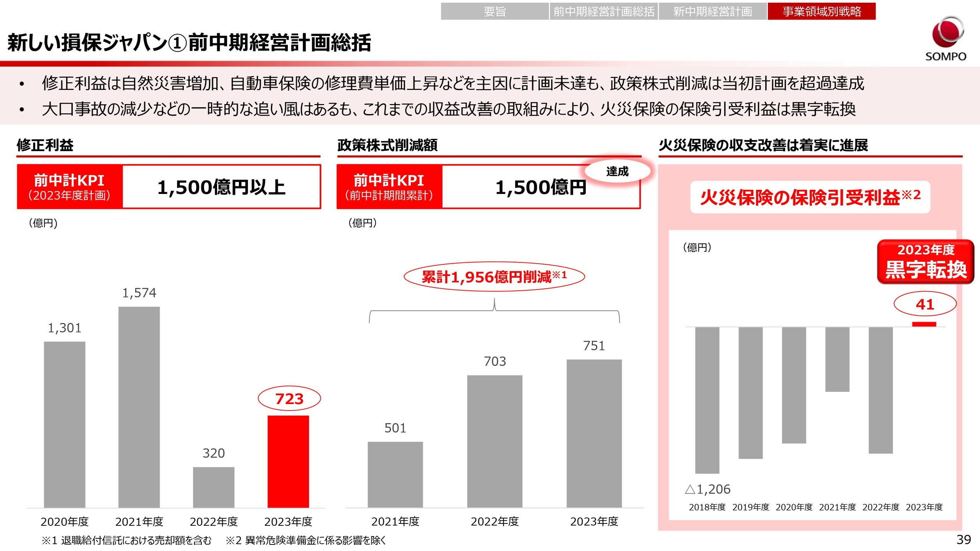Click the 2023年度 黒字転換 red badge
The width and height of the screenshot is (980, 551).
(x=926, y=262)
